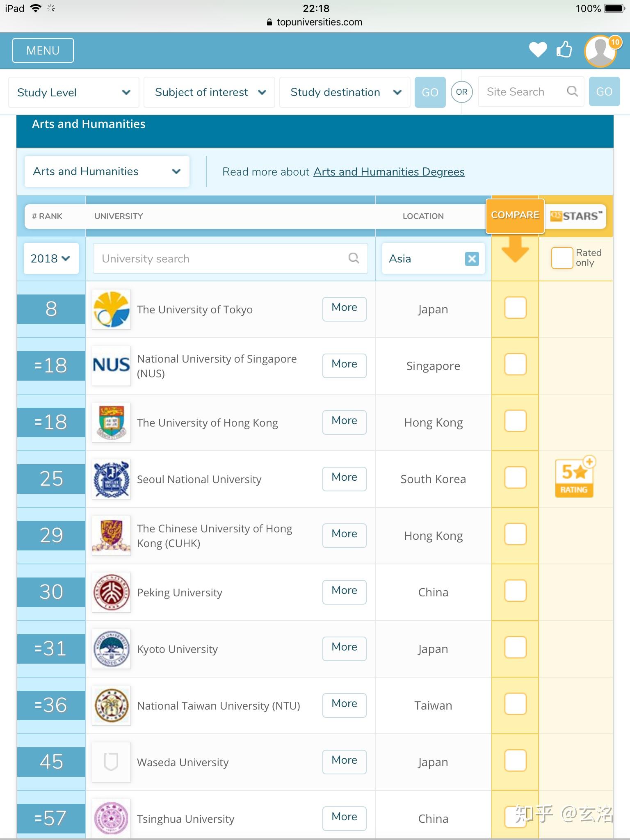Click More for The University of Tokyo
This screenshot has height=840, width=630.
[345, 309]
